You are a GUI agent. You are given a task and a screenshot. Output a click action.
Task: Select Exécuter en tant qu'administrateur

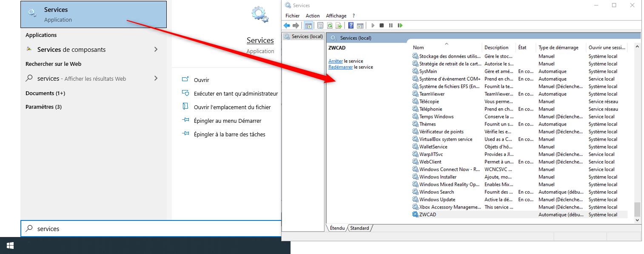(236, 93)
